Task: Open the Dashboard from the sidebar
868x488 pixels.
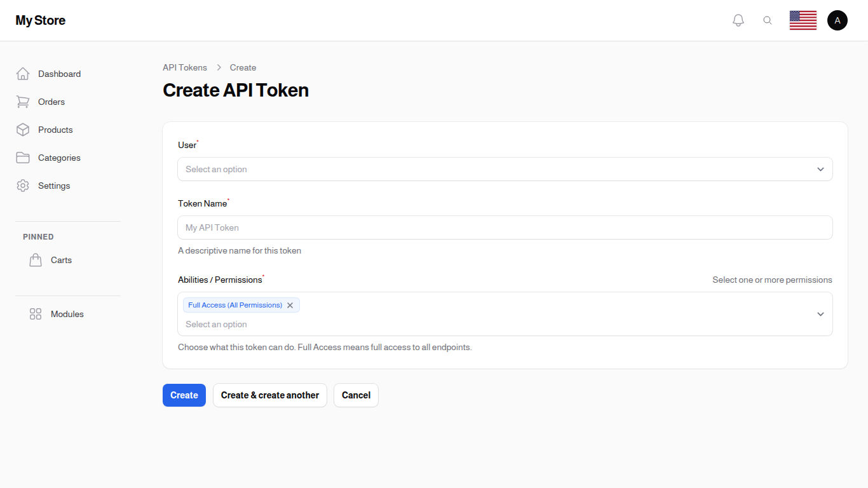Action: tap(59, 74)
